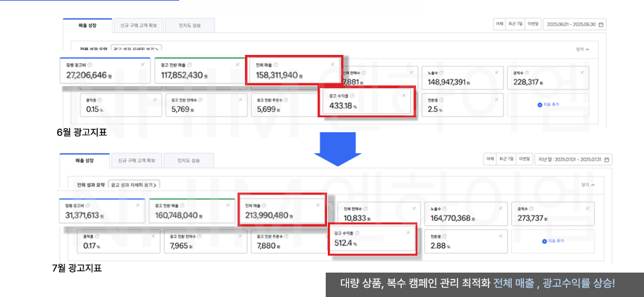644x297 pixels.
Task: Close the 0.17% 클릭률 card
Action: coord(153,236)
